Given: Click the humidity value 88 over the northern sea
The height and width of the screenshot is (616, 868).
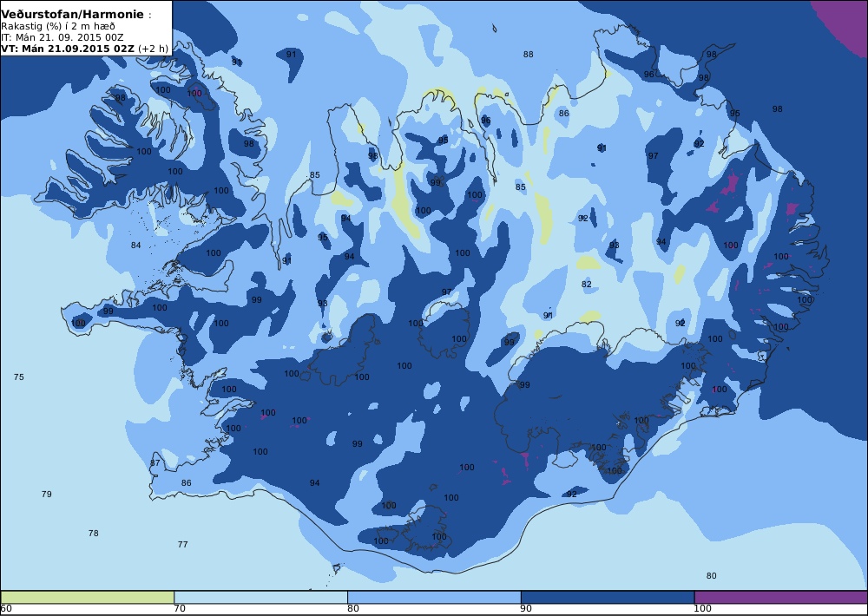Looking at the screenshot, I should [528, 55].
